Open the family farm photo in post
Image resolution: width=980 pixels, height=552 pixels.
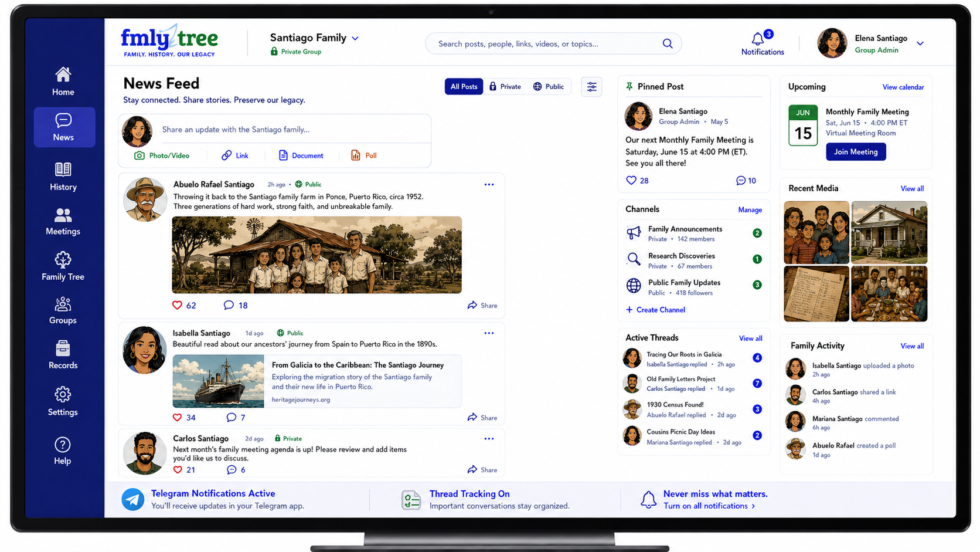pyautogui.click(x=317, y=255)
